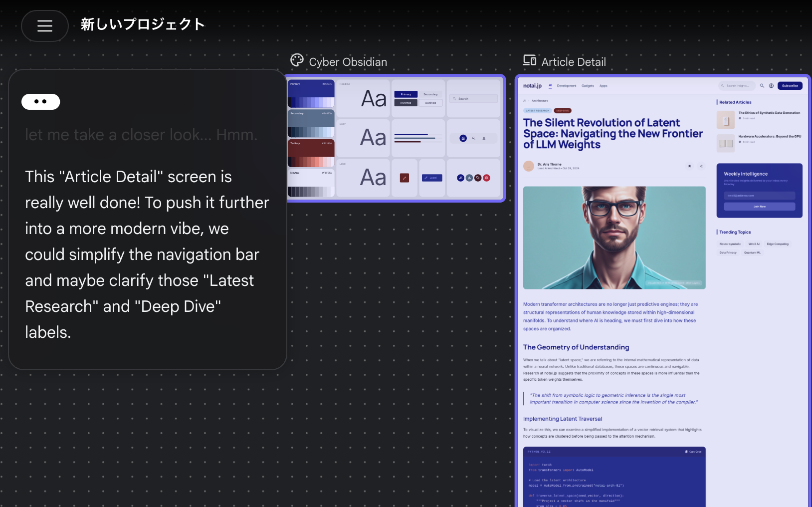Toggle the Outlined button style
Screen dimensions: 812x507
click(430, 103)
